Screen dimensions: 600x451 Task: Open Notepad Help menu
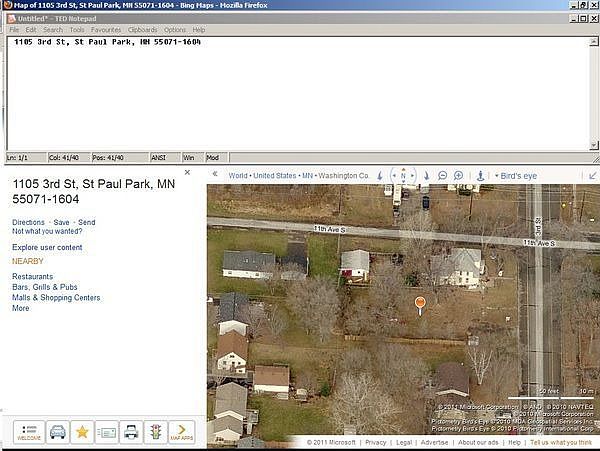[199, 30]
